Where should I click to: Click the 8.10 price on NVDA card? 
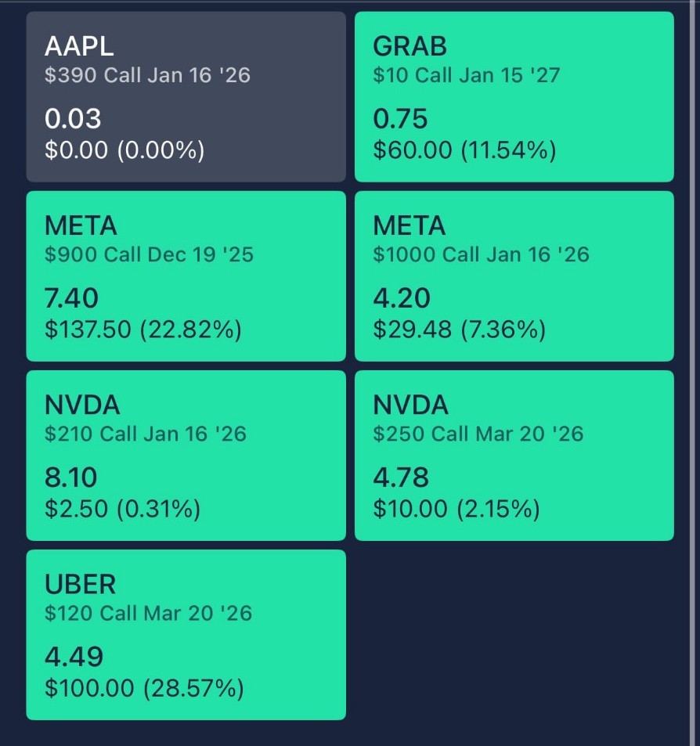click(x=71, y=477)
